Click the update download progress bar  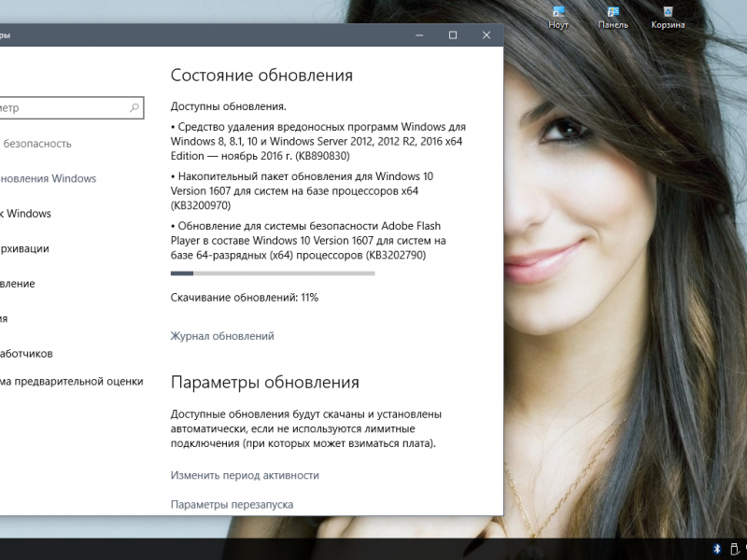273,273
